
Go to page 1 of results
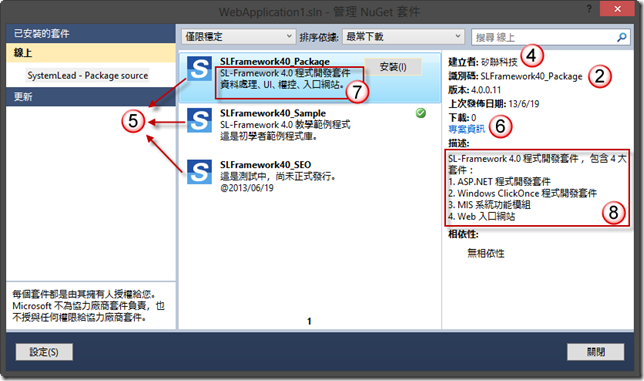(x=309, y=321)
